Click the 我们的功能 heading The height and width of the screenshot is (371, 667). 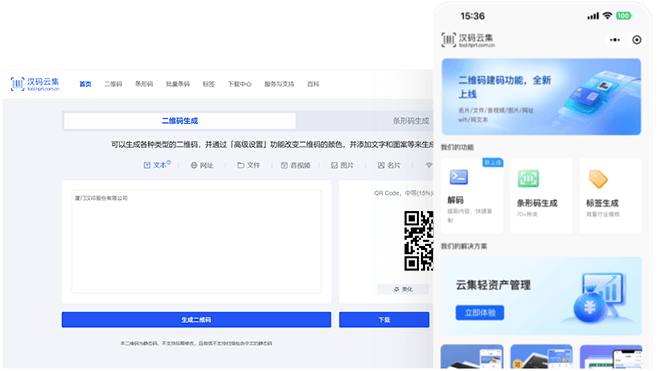457,147
